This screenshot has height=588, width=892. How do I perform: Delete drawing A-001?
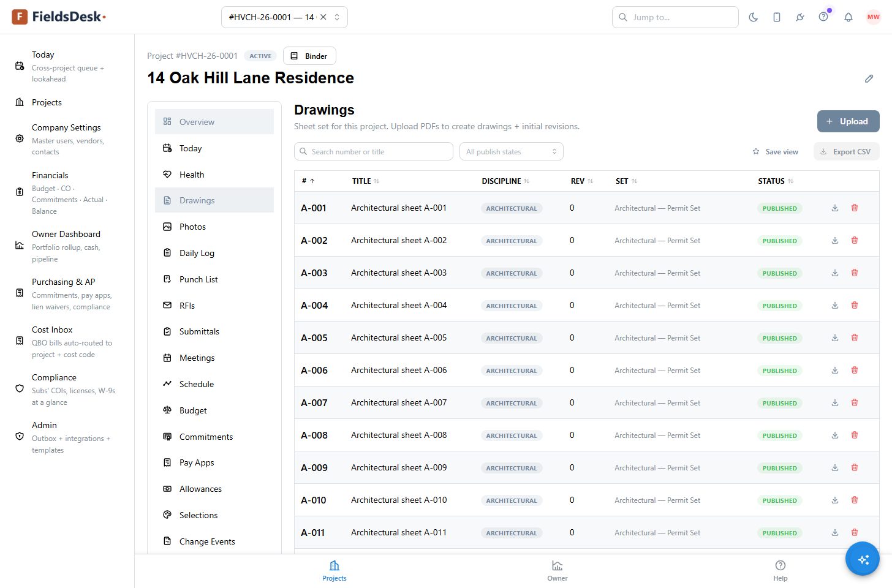coord(855,208)
